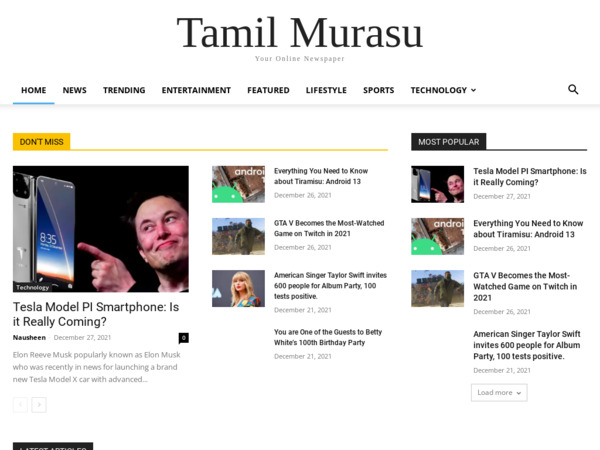Open the Home menu item
Viewport: 600px width, 450px height.
click(34, 90)
